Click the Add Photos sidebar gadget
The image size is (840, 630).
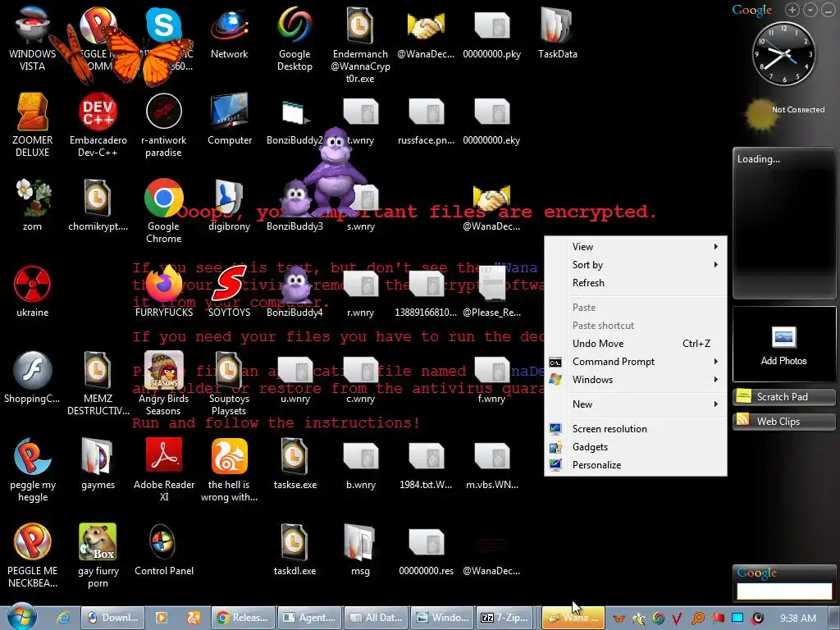(783, 345)
